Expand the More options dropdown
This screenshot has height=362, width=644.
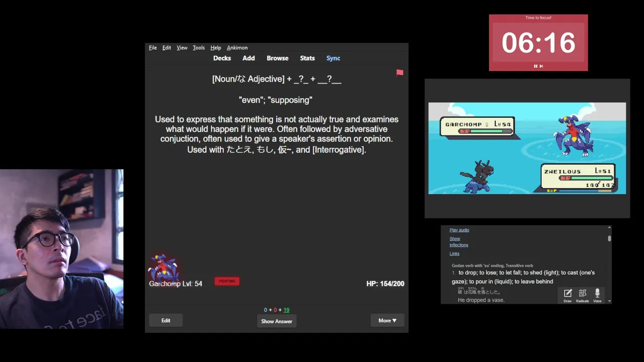[x=387, y=320]
